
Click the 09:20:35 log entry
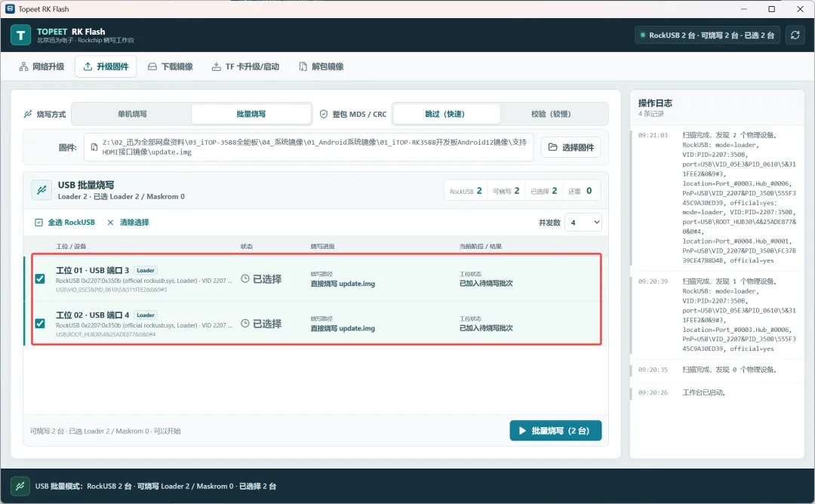coord(718,370)
